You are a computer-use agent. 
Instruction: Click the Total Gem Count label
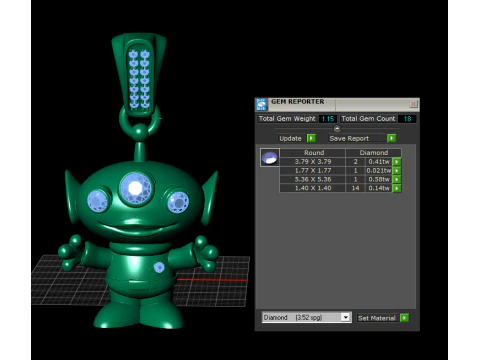click(368, 119)
